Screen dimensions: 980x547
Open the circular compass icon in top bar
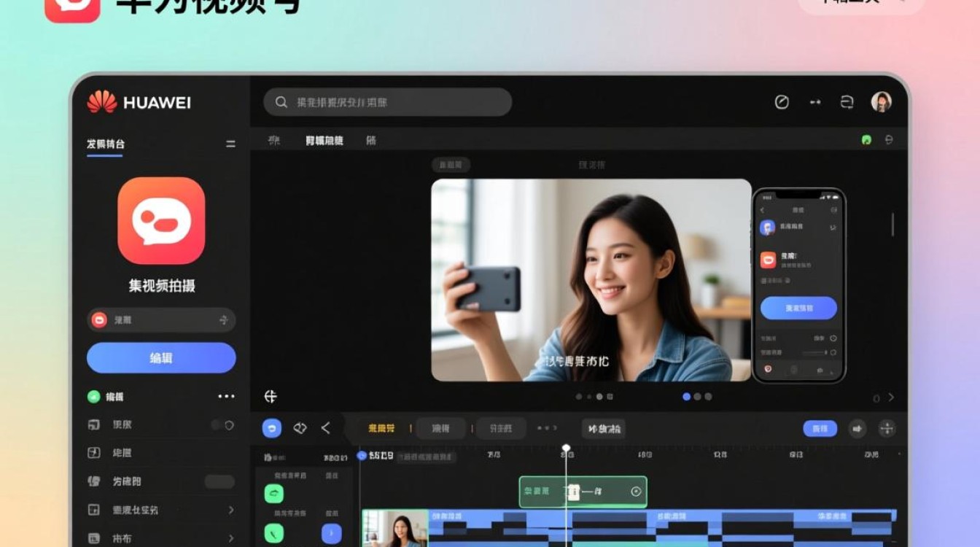[782, 102]
